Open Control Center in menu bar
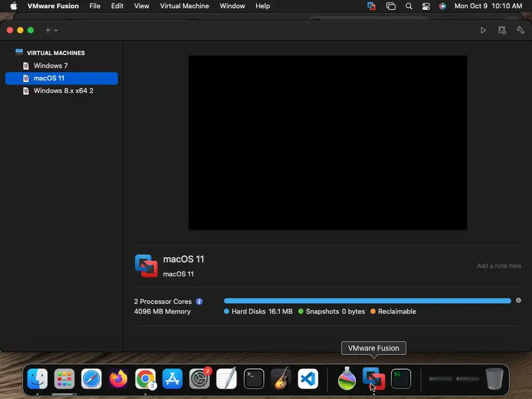This screenshot has width=532, height=399. pos(426,6)
